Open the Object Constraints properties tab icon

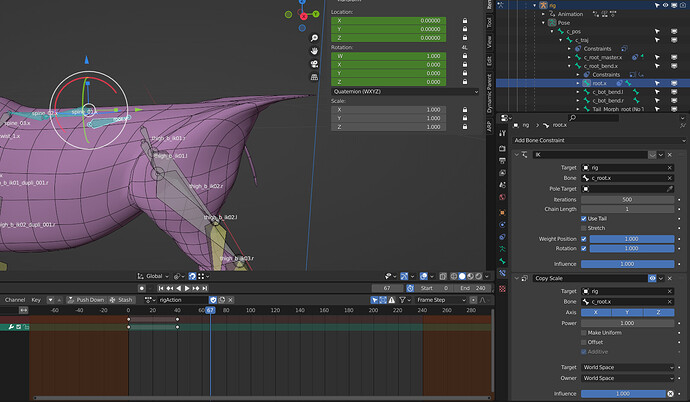point(502,237)
